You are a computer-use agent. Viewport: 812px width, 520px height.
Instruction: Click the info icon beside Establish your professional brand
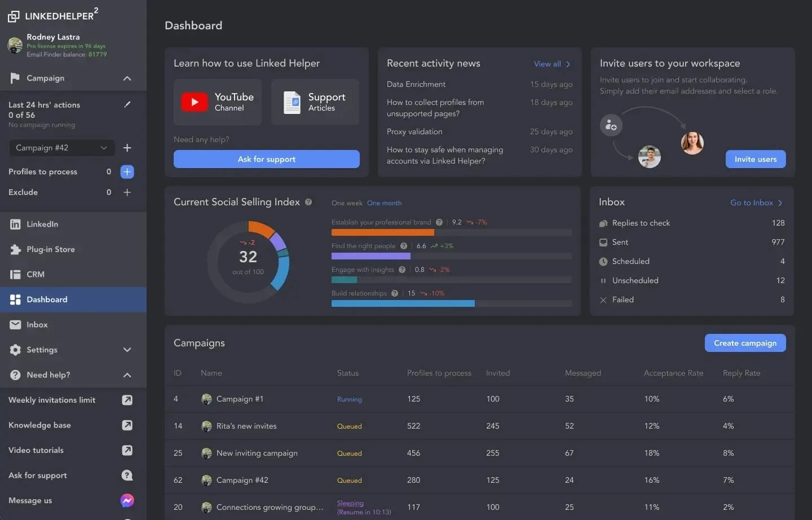point(439,222)
